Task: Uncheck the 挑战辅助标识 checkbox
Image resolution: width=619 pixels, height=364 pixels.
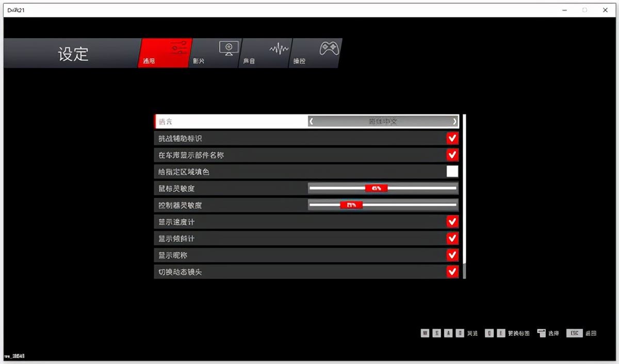Action: click(x=452, y=138)
